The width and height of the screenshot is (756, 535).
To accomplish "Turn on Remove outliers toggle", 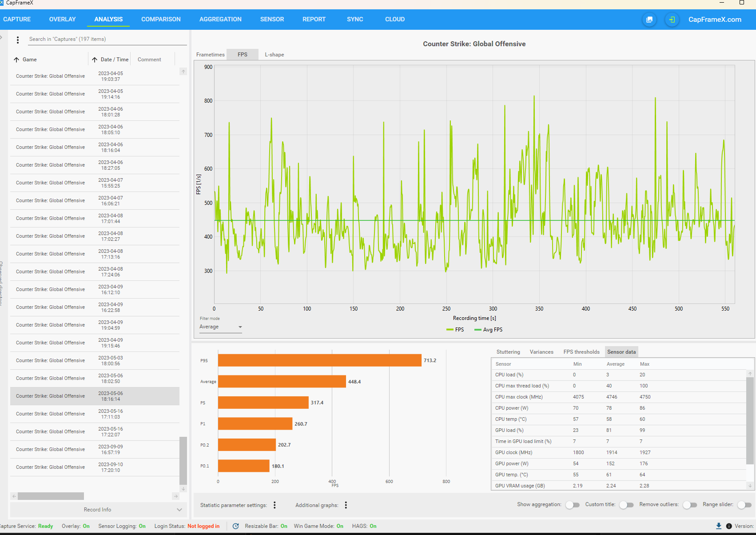I will coord(690,505).
